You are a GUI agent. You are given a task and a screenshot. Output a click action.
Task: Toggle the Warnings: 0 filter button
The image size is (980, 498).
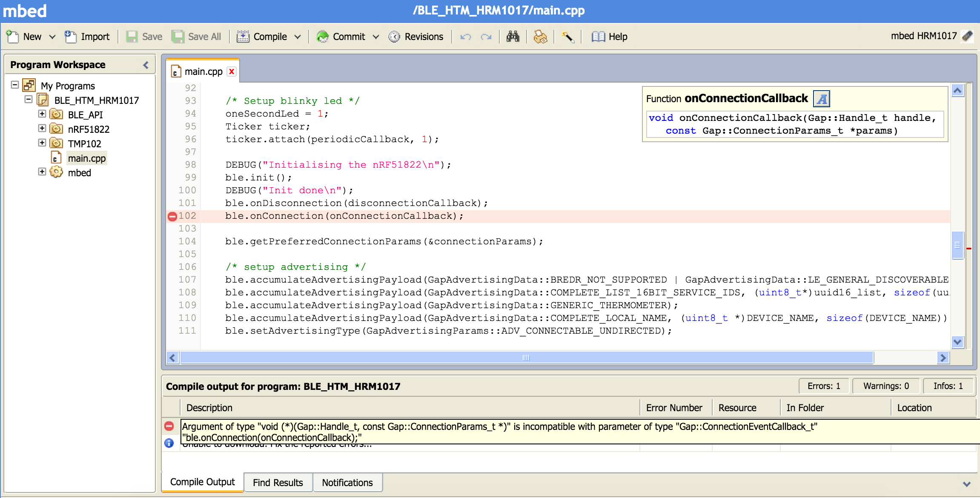tap(886, 386)
